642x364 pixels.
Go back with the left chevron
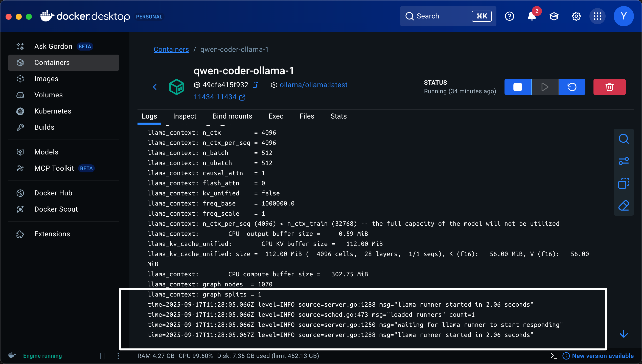point(155,87)
